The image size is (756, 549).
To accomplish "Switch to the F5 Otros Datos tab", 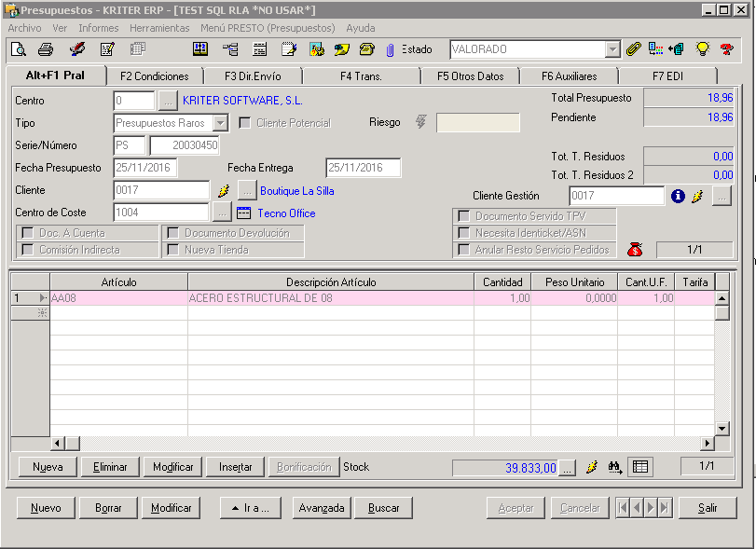I will [x=471, y=76].
